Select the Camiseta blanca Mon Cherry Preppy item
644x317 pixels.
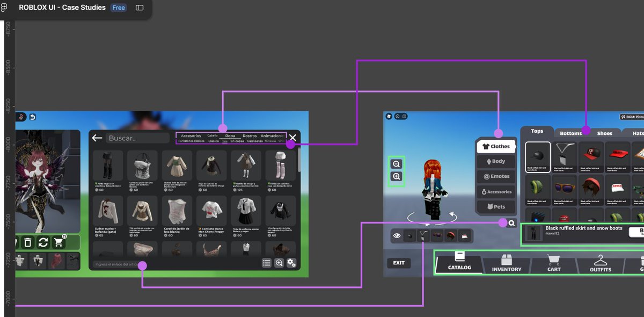point(211,217)
